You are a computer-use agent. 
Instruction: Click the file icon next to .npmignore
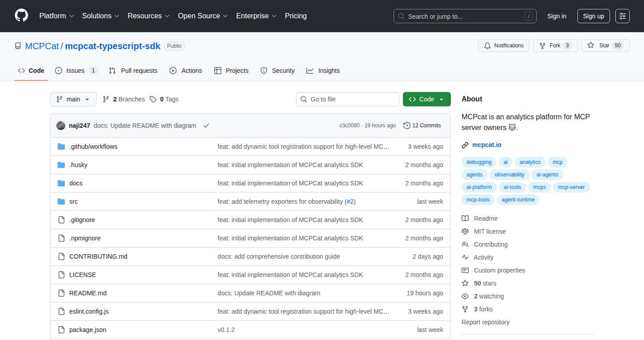click(61, 238)
